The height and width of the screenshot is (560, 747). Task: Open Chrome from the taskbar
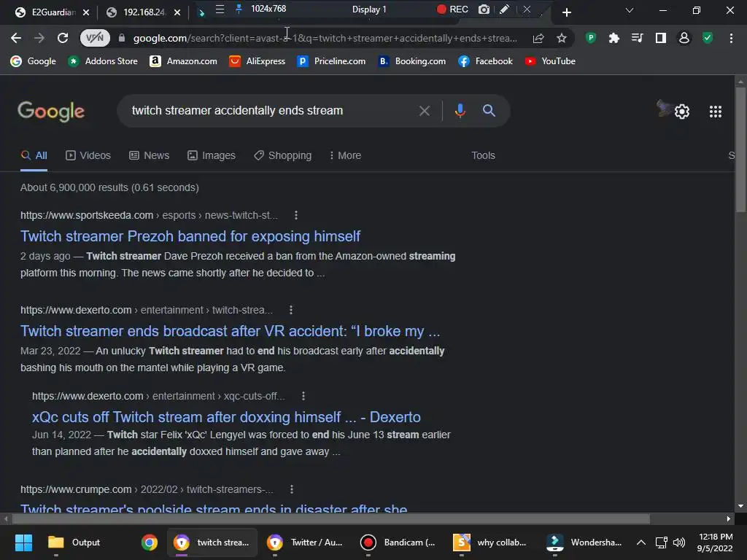tap(149, 542)
